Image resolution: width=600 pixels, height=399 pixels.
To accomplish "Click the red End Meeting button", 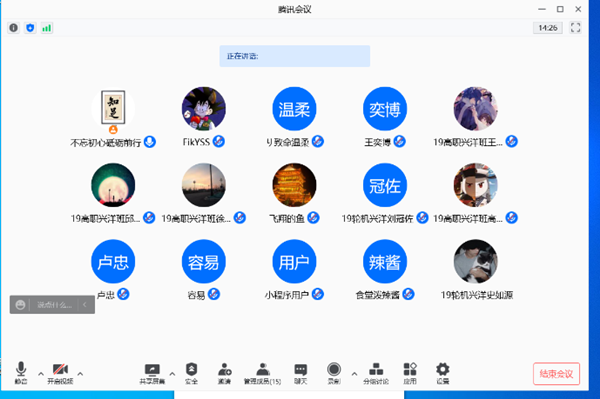I will click(x=556, y=374).
